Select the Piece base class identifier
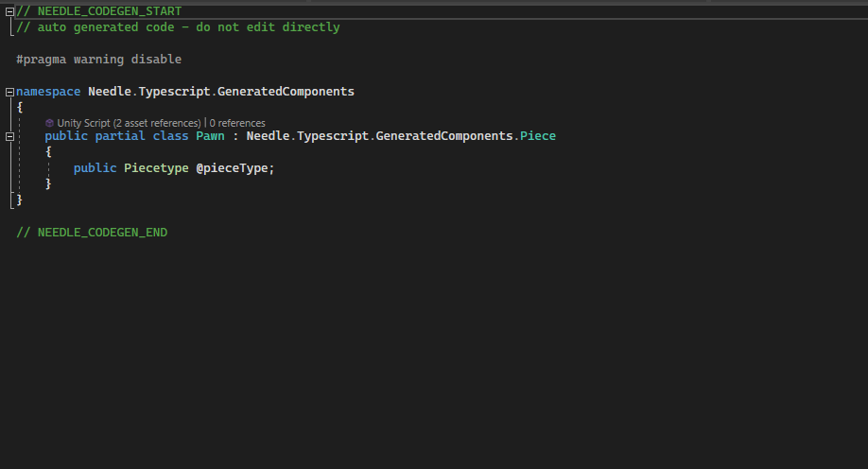Screen dimensions: 868x469 point(538,136)
